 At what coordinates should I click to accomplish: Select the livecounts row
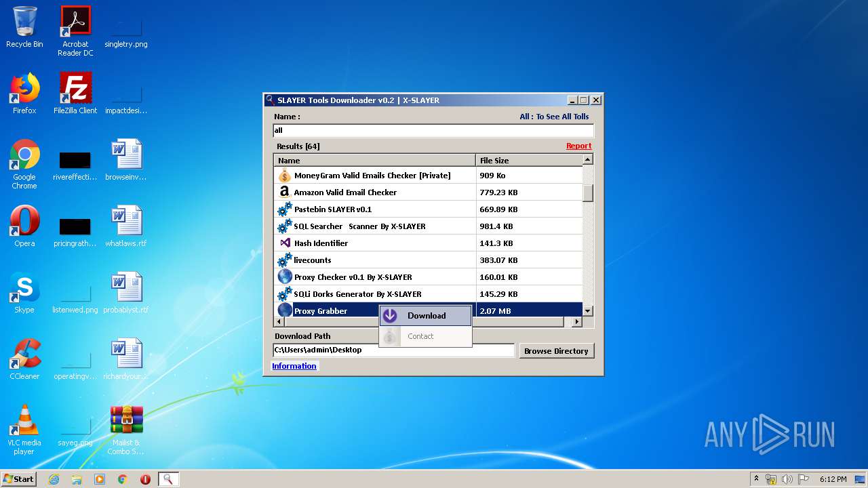pyautogui.click(x=429, y=260)
